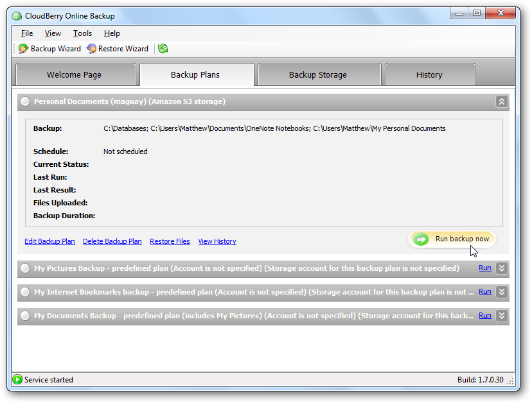Click the CloudBerry app icon in title bar

[x=17, y=16]
